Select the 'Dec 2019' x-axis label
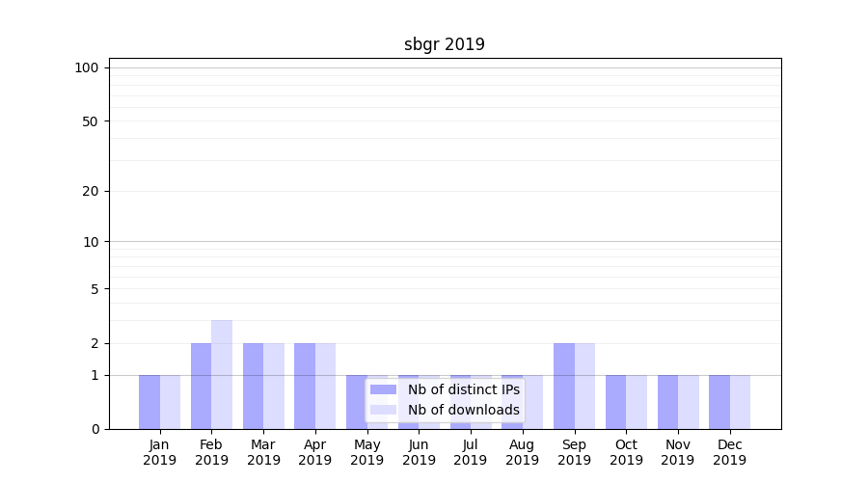 tap(729, 452)
